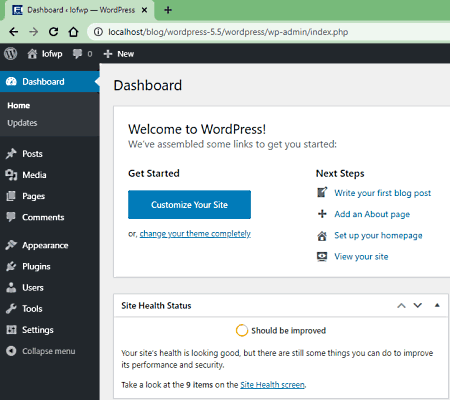Click New in the admin bar

125,54
